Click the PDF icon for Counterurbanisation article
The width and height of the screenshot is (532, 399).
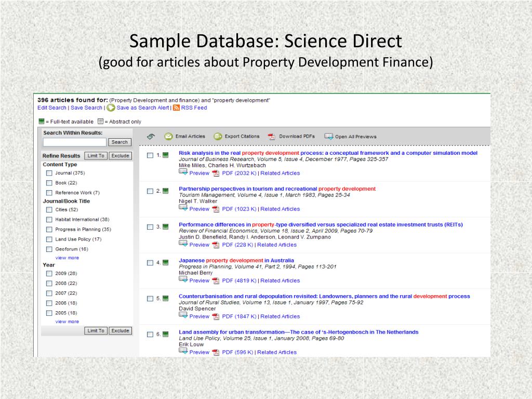tap(216, 316)
